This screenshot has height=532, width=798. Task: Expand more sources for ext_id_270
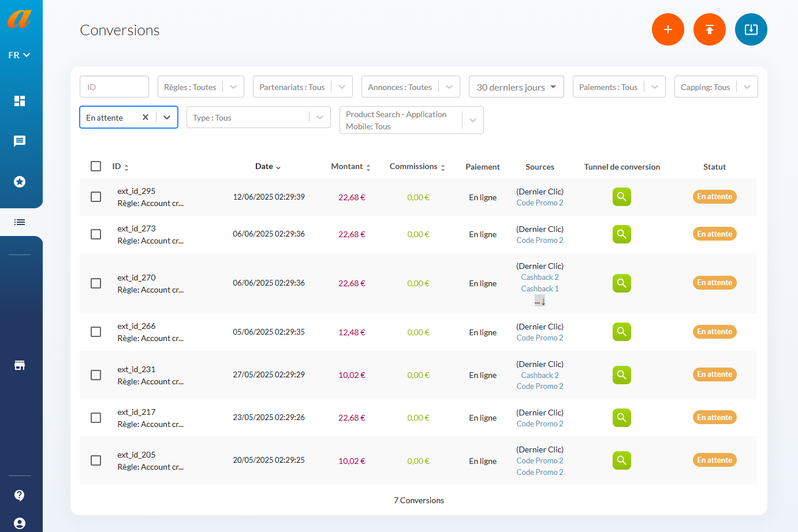(540, 301)
